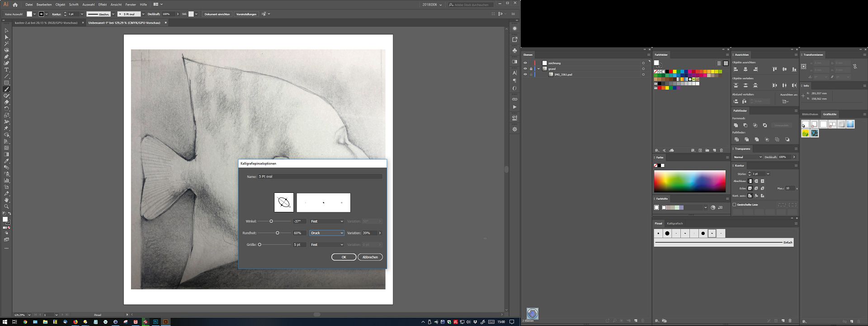Click first Pathfinder divide icon

(x=736, y=139)
